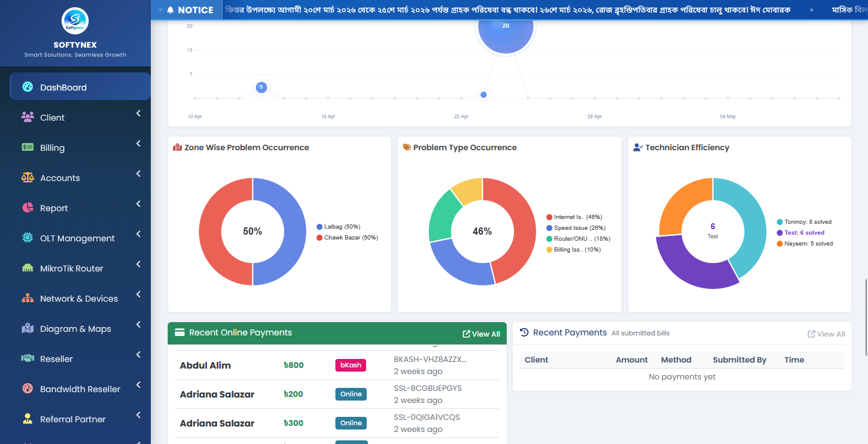Expand the OLT Management menu chevron
The image size is (868, 444).
click(138, 234)
